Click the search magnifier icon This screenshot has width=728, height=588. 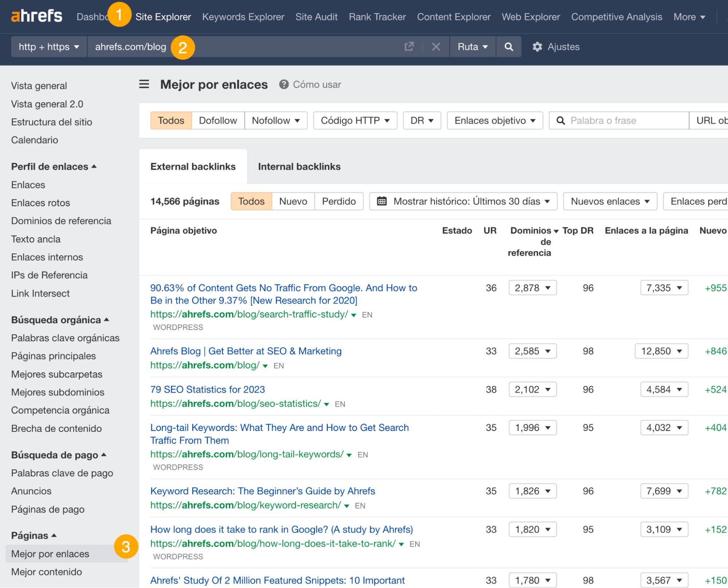(x=508, y=47)
